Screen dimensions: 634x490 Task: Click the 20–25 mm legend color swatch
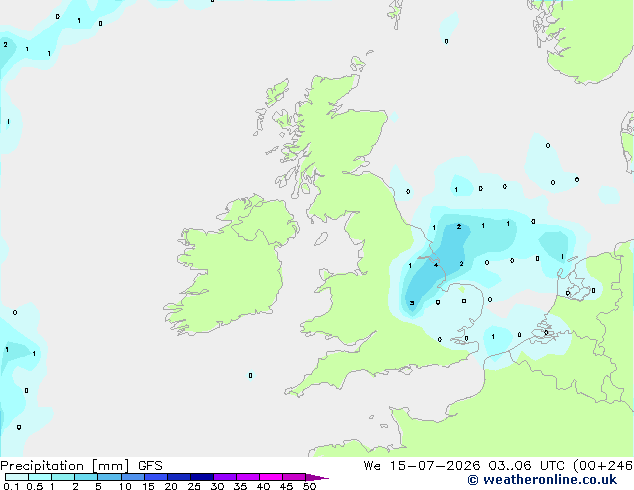click(x=179, y=477)
